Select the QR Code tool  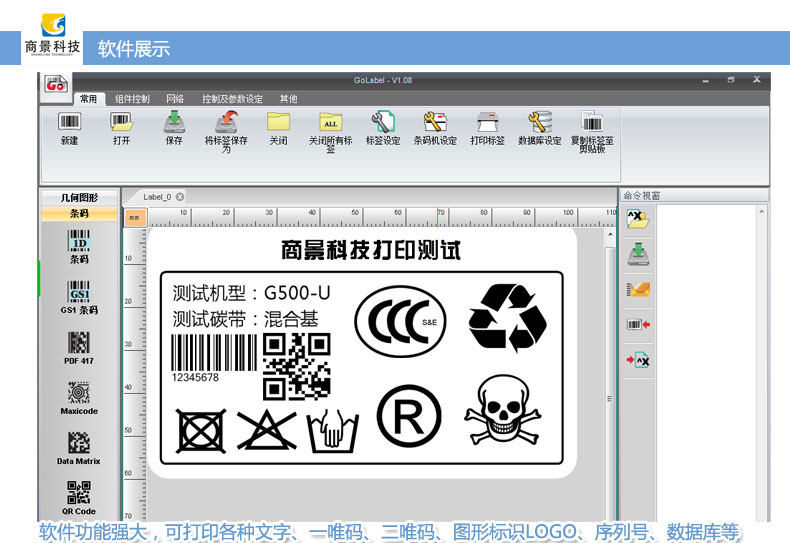pos(79,498)
